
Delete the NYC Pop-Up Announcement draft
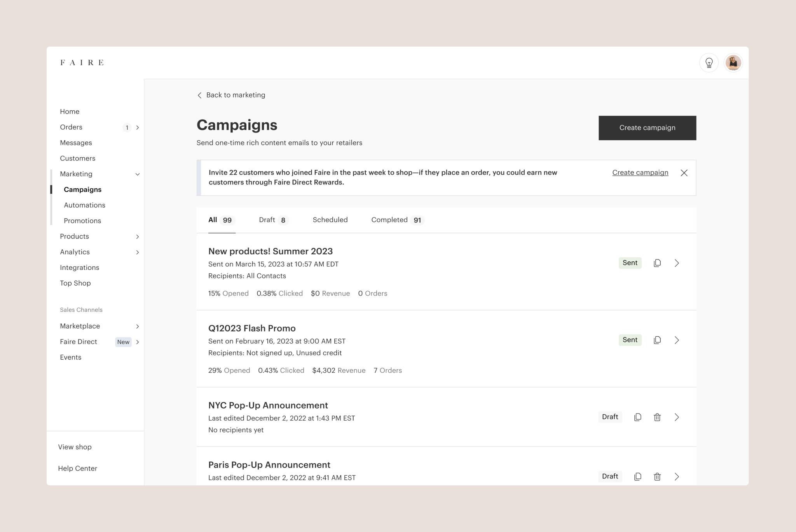pyautogui.click(x=657, y=417)
